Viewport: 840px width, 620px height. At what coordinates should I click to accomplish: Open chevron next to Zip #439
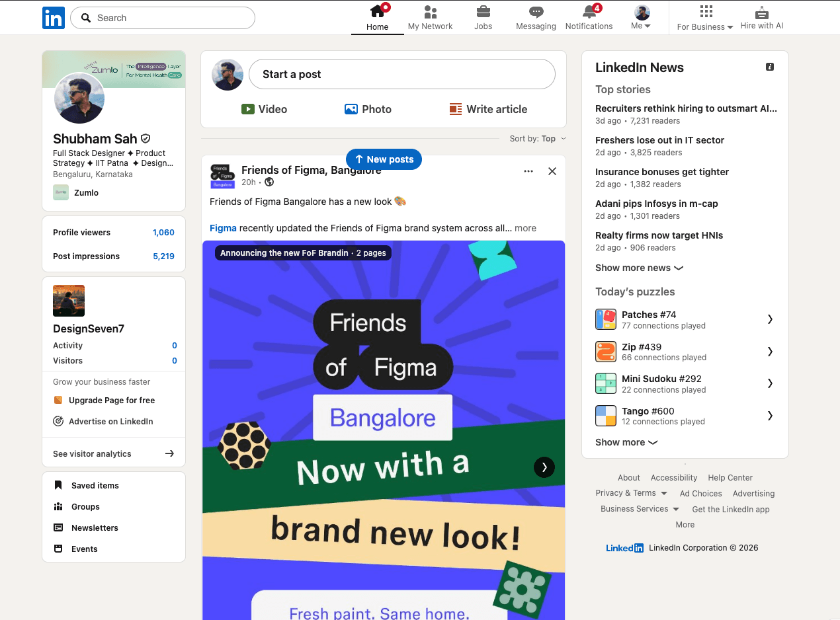click(770, 352)
